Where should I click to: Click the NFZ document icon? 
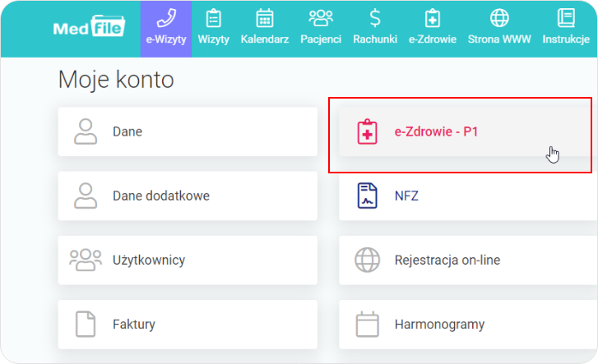[x=367, y=196]
